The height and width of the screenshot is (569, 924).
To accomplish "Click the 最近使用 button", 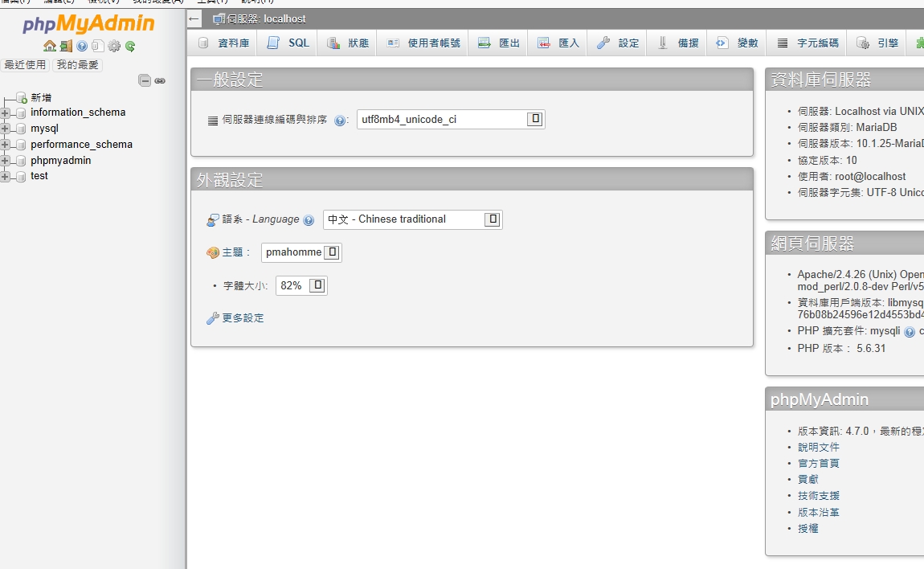I will (x=25, y=65).
